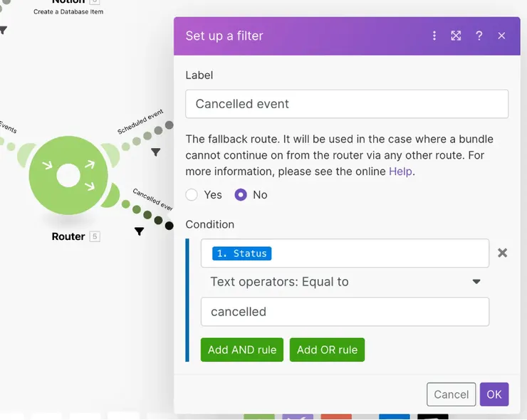Click the filter icon near the Notion module
This screenshot has height=420, width=527.
click(3, 30)
